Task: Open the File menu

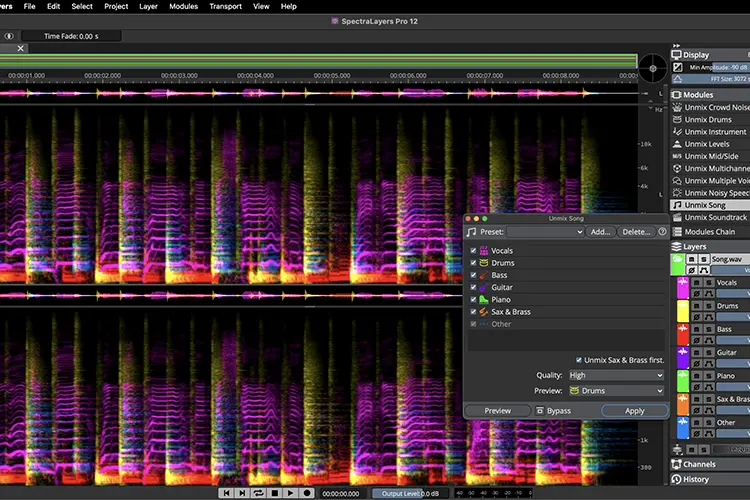Action: [x=30, y=6]
